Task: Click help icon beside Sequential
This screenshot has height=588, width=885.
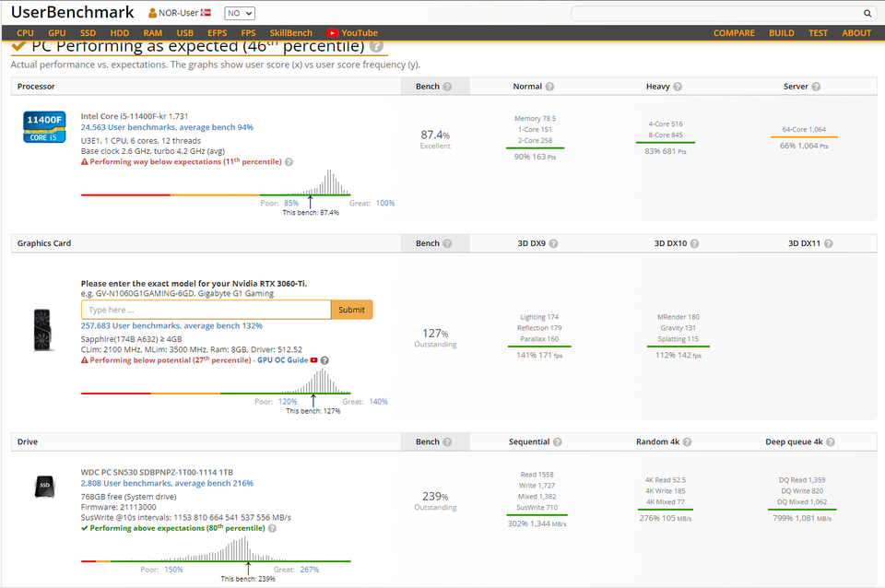Action: [558, 441]
